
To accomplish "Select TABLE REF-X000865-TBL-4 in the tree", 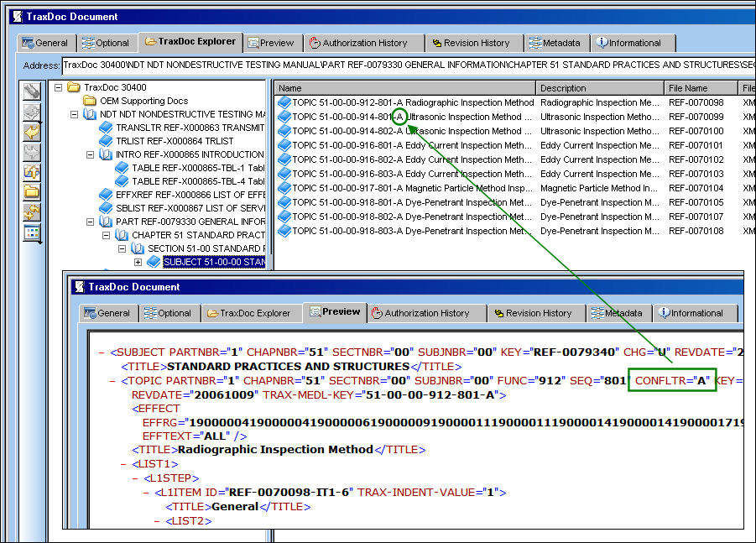I will [198, 181].
